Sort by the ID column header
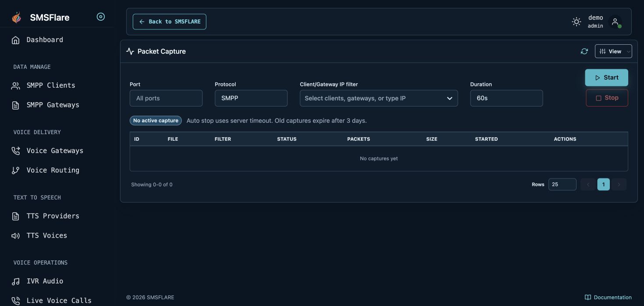The width and height of the screenshot is (644, 306). (137, 139)
